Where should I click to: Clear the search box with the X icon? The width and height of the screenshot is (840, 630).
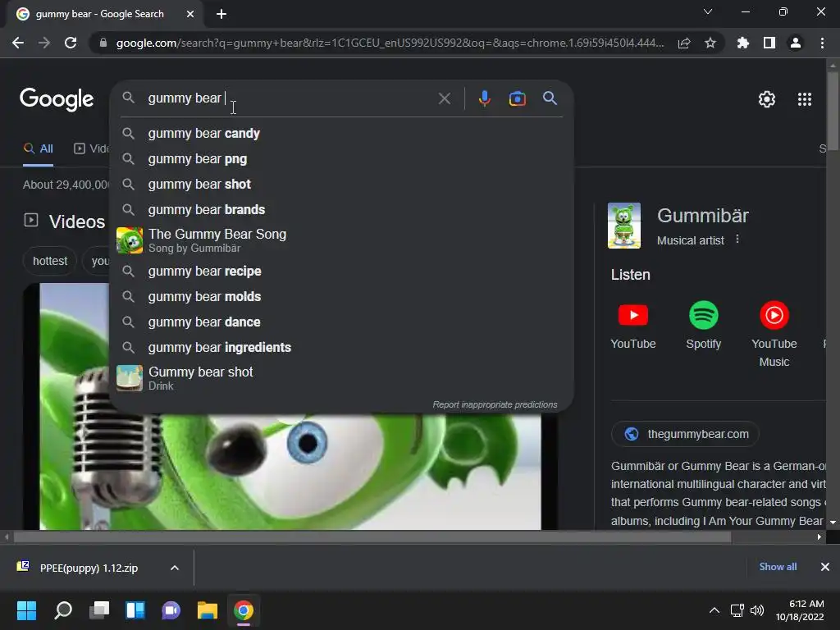[x=444, y=98]
